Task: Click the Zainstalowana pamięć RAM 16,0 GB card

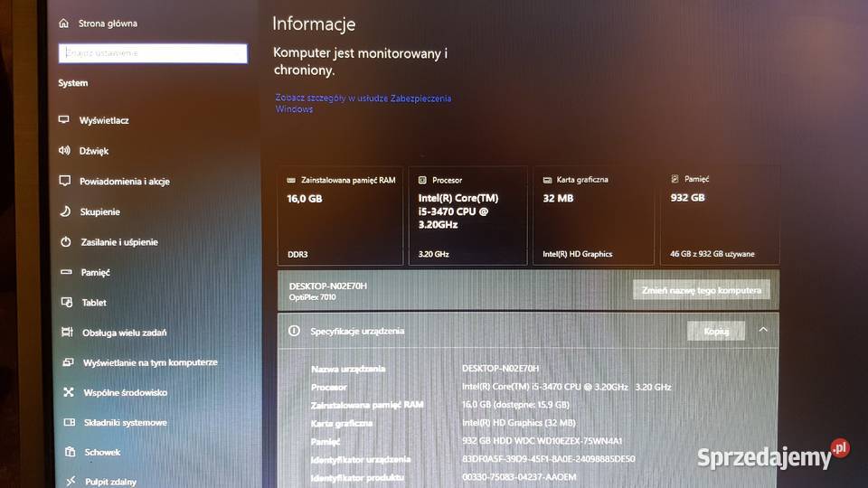Action: (341, 216)
